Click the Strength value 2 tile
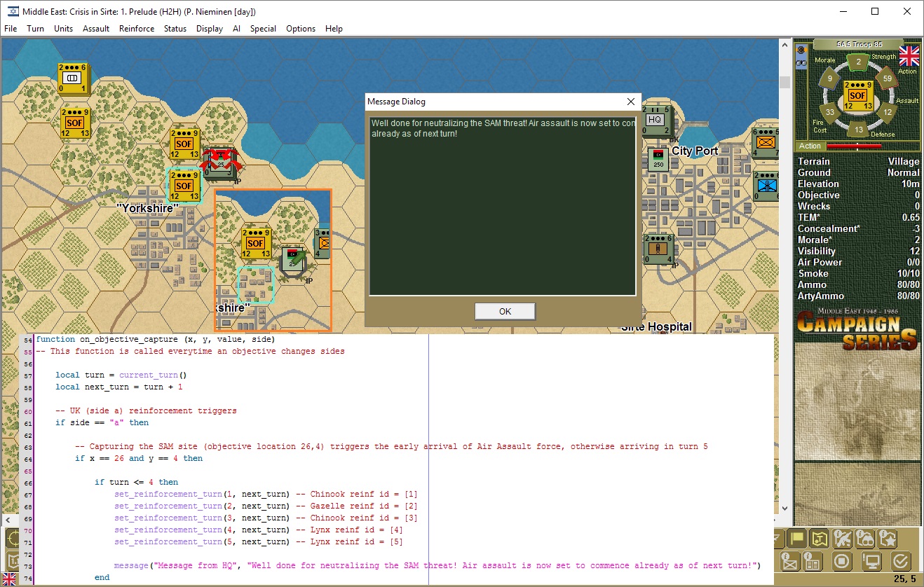The image size is (924, 587). pyautogui.click(x=858, y=62)
